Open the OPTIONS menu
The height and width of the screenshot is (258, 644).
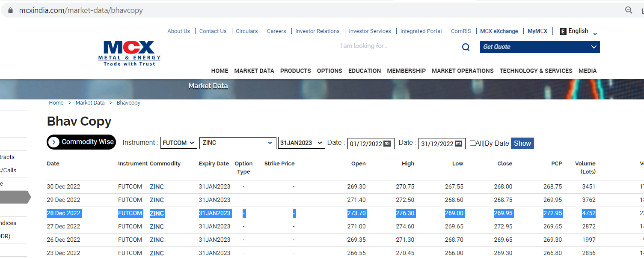pos(329,71)
